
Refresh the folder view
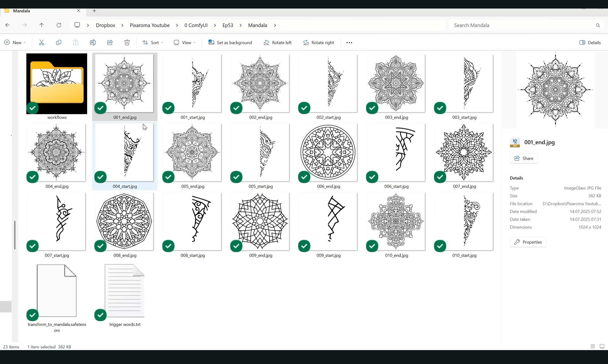tap(59, 25)
